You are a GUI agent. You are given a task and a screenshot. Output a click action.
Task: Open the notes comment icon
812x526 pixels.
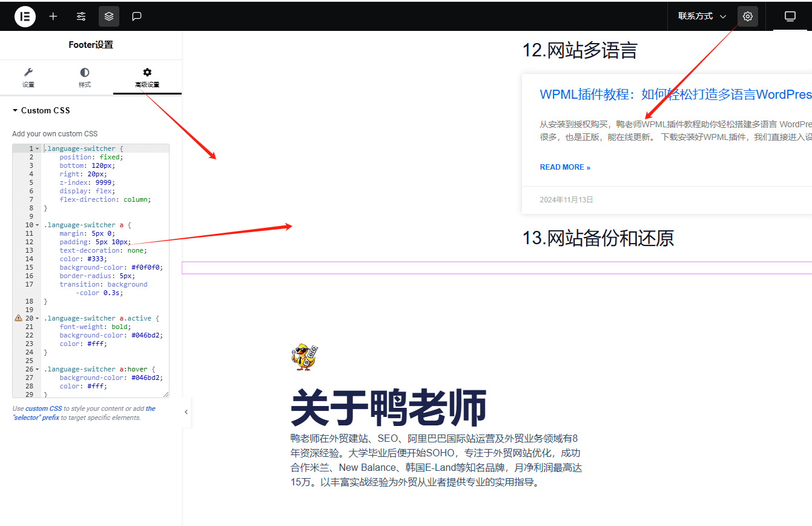137,16
